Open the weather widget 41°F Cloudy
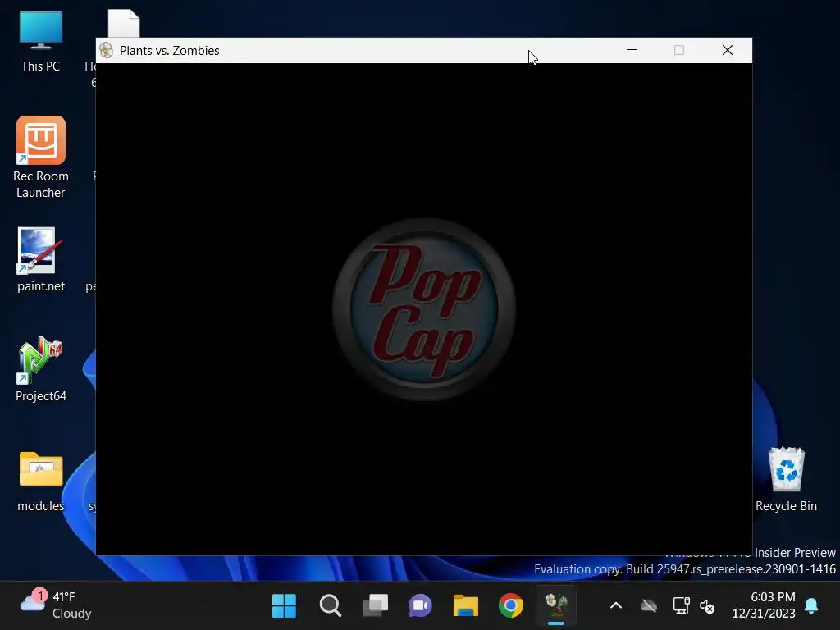 [x=57, y=605]
